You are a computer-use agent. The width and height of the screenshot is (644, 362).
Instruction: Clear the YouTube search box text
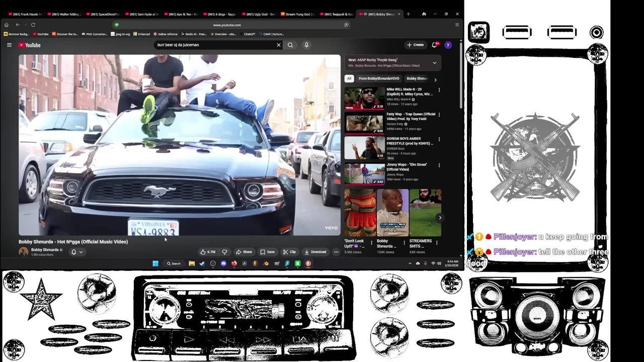click(278, 45)
